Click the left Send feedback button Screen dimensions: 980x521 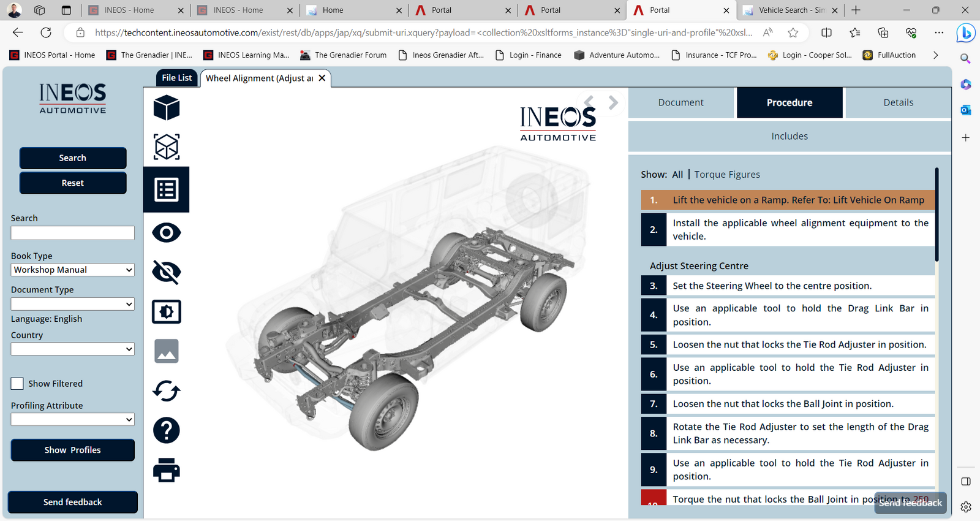click(73, 502)
